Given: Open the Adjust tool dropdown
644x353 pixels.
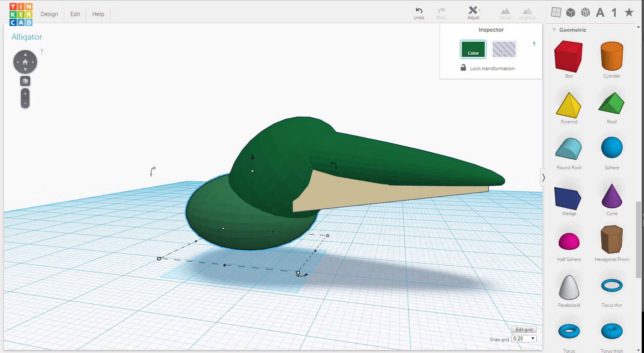Looking at the screenshot, I should pos(474,13).
